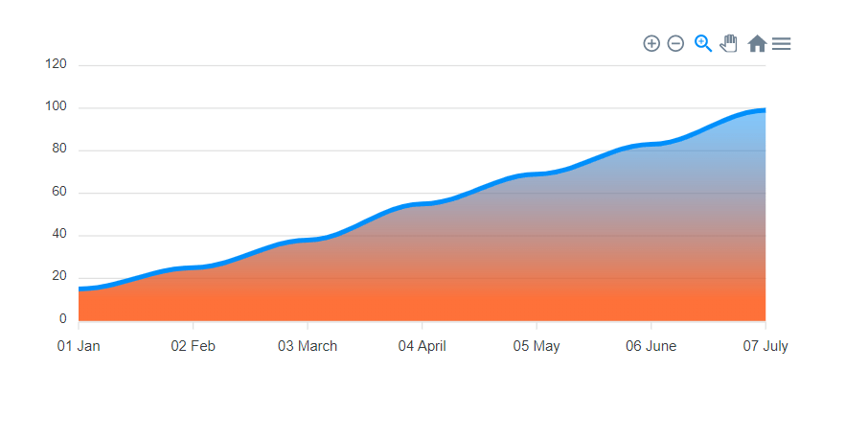Viewport: 868px width, 440px height.
Task: Click the '01 Jan' x-axis label
Action: [x=79, y=346]
